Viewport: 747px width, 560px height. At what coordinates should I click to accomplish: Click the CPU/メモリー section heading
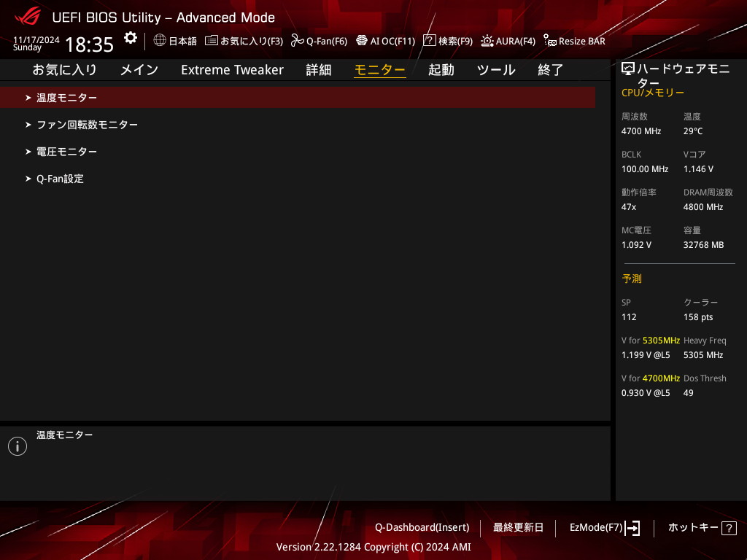point(653,93)
